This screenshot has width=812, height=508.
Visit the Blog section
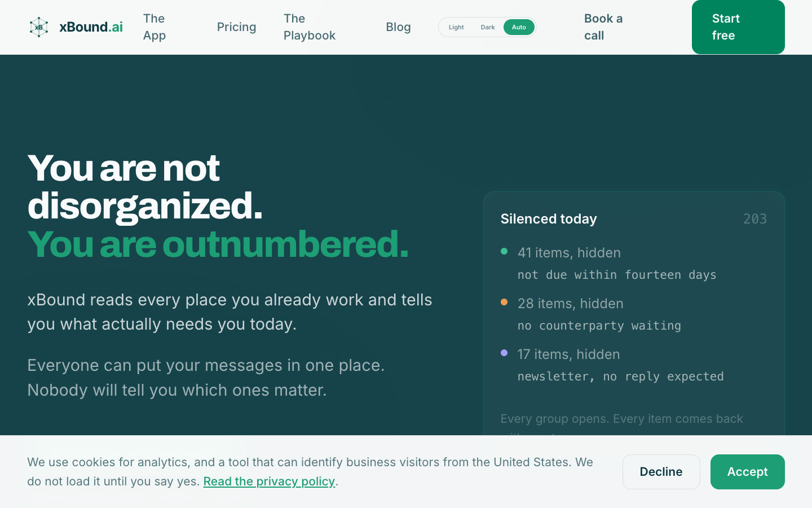click(398, 27)
